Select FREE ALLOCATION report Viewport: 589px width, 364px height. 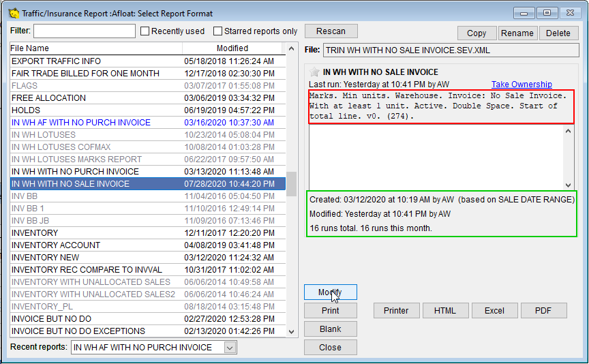pyautogui.click(x=148, y=97)
